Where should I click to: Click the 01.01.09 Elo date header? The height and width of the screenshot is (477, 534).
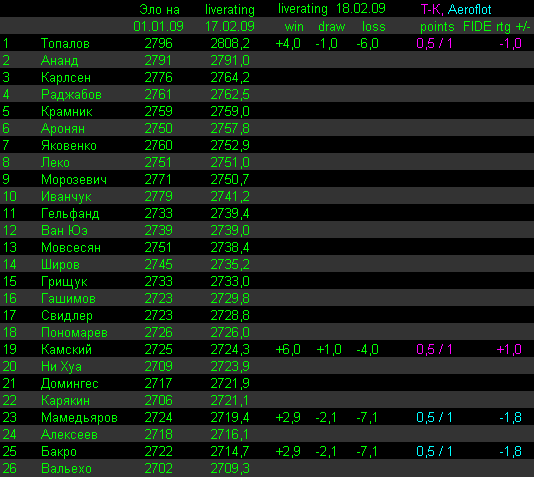[x=158, y=27]
